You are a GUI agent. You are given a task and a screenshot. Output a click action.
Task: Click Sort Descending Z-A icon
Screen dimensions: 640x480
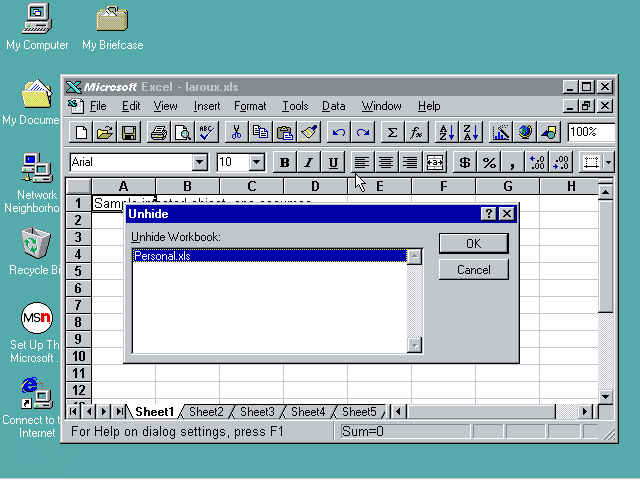pos(470,132)
